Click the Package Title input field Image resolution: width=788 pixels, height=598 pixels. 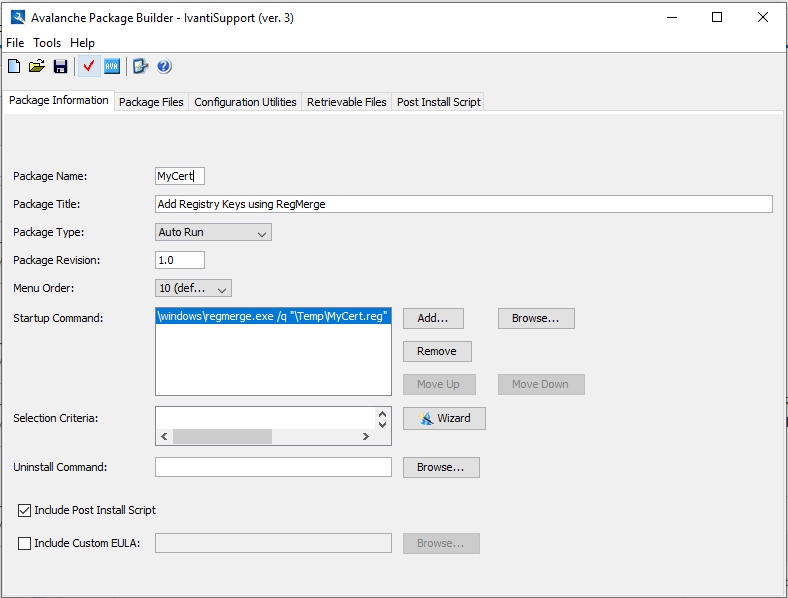click(464, 204)
